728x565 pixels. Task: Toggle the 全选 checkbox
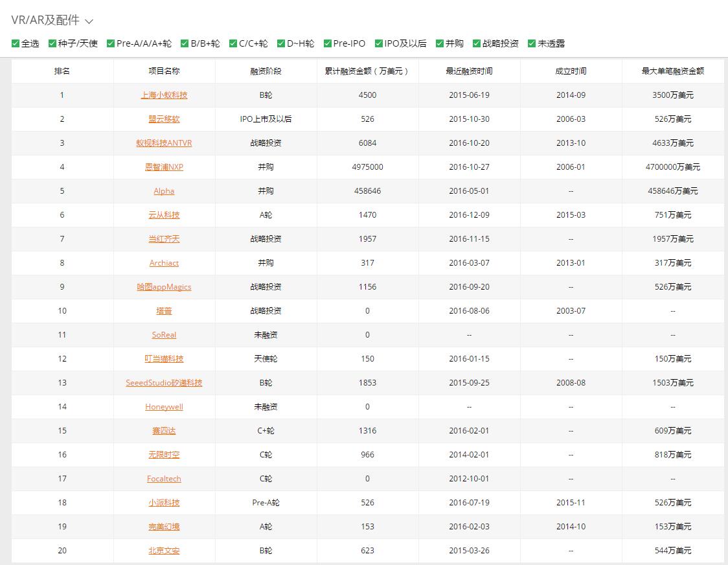click(x=16, y=43)
